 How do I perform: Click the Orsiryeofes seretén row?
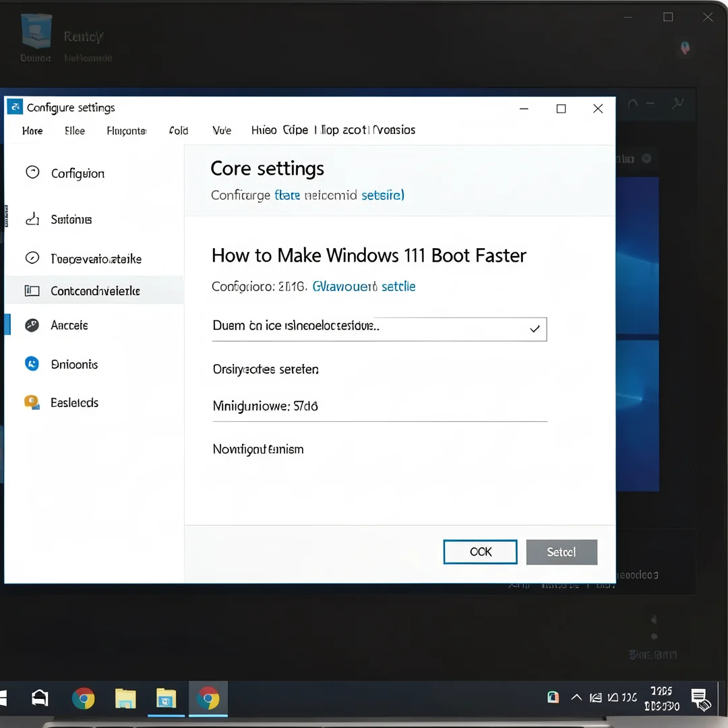click(x=266, y=369)
